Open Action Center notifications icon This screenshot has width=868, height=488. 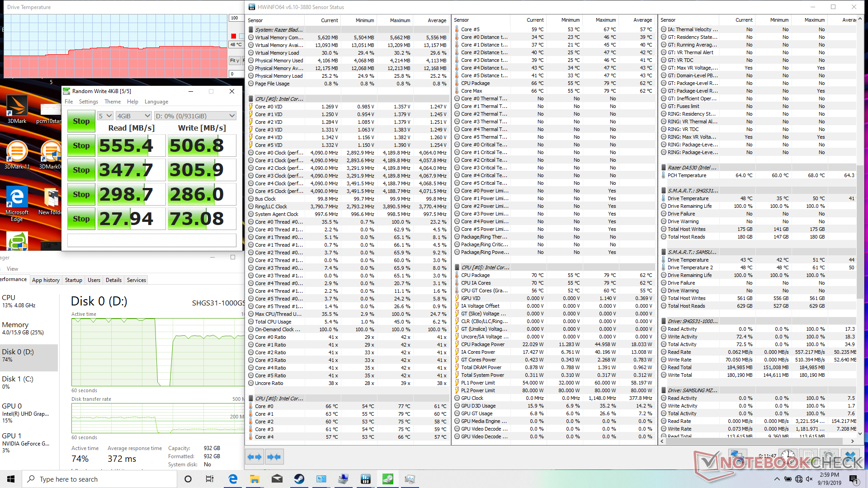(x=853, y=479)
